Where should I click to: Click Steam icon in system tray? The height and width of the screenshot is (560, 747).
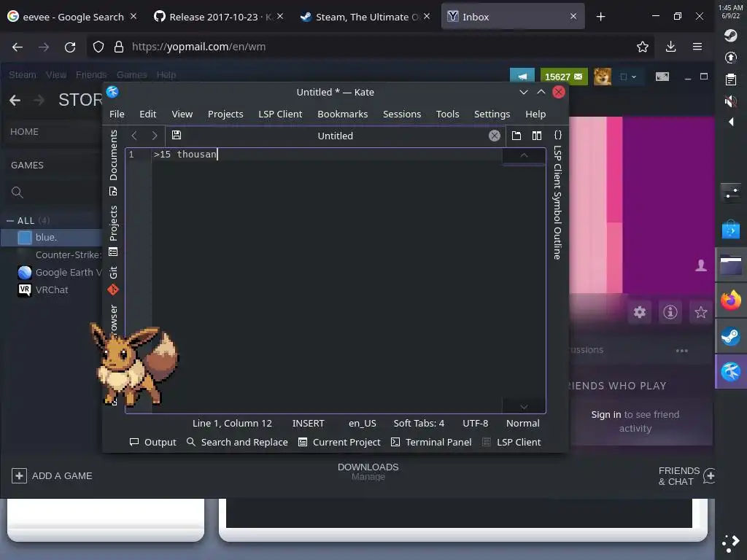coord(730,35)
